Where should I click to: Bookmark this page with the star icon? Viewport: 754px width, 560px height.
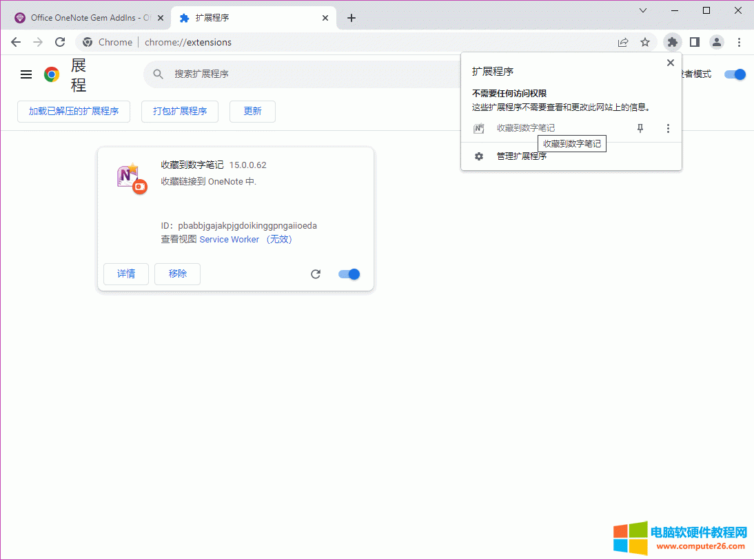click(x=645, y=42)
